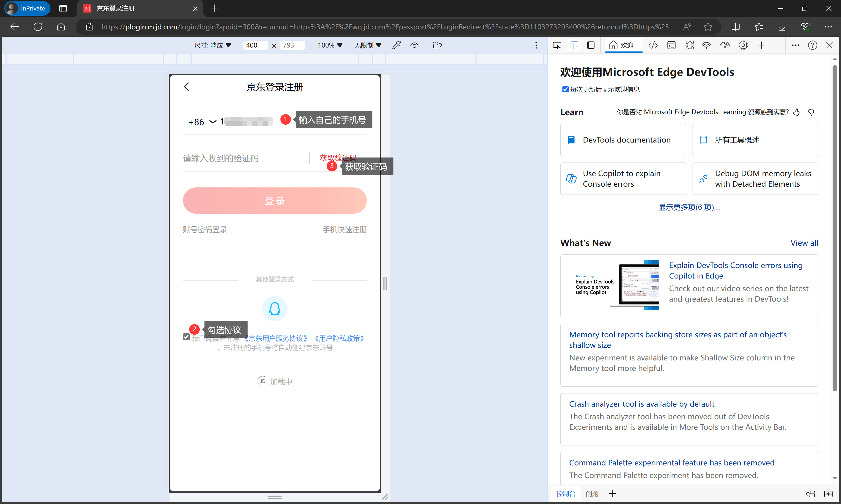The image size is (841, 504).
Task: Click the eyedropper media features icon
Action: pyautogui.click(x=396, y=45)
